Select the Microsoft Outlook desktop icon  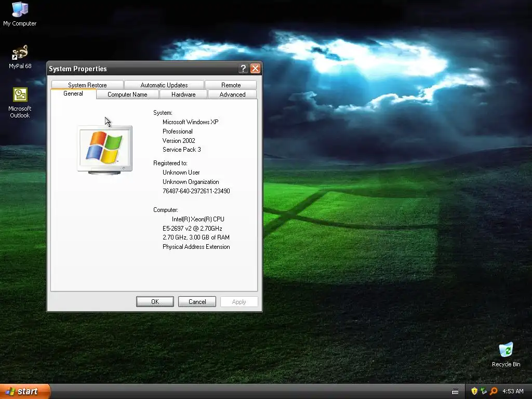(x=20, y=103)
